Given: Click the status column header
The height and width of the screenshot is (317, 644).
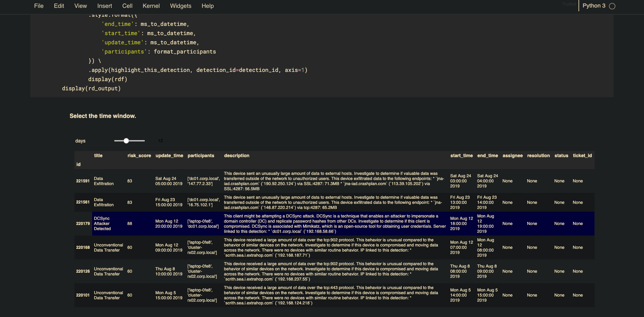Looking at the screenshot, I should click(x=561, y=155).
